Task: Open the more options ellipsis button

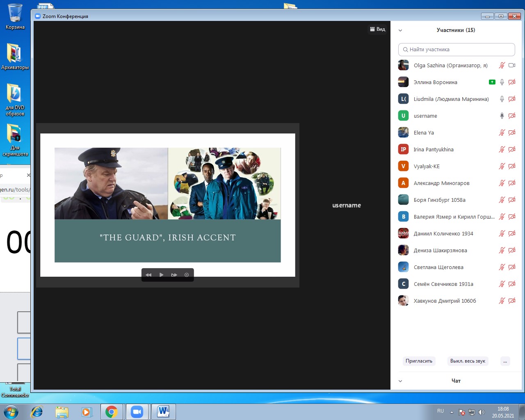Action: click(505, 361)
